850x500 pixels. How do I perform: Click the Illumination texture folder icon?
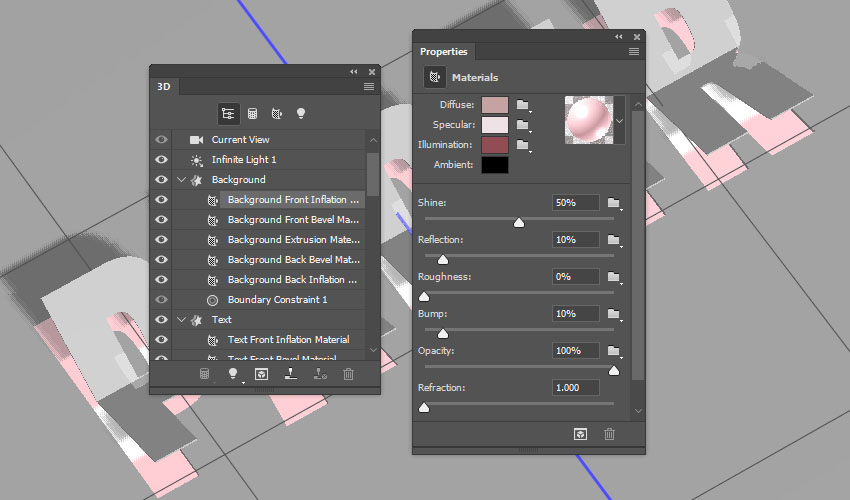523,145
